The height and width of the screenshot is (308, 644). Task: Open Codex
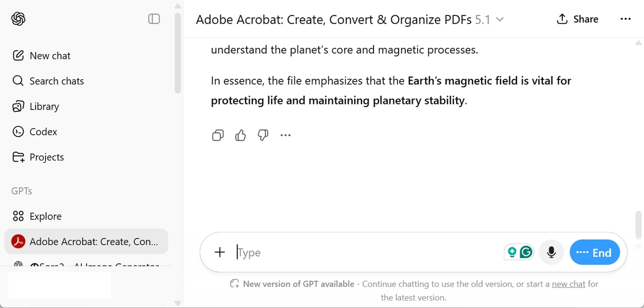coord(42,131)
